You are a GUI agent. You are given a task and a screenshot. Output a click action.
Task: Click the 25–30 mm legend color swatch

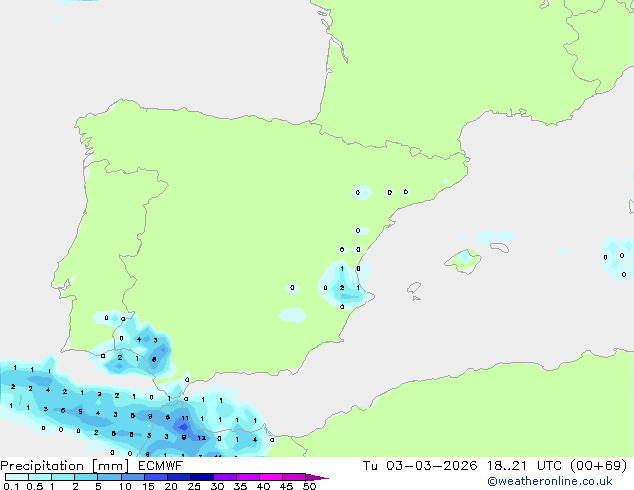pos(201,477)
